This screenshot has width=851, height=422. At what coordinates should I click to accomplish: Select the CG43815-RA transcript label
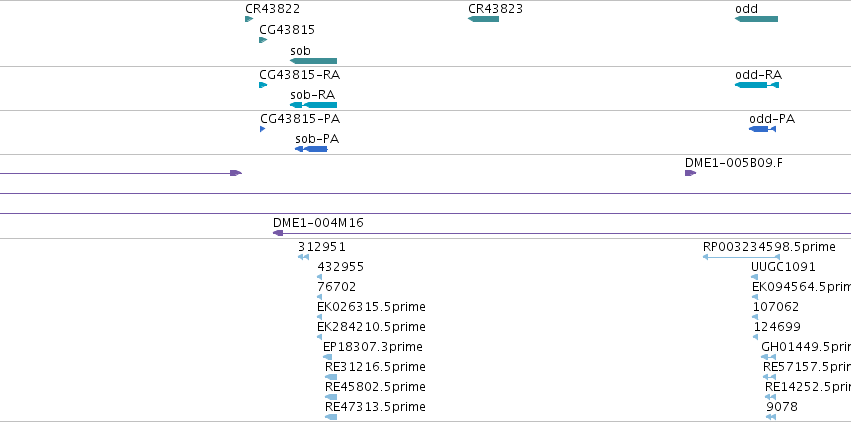[300, 75]
